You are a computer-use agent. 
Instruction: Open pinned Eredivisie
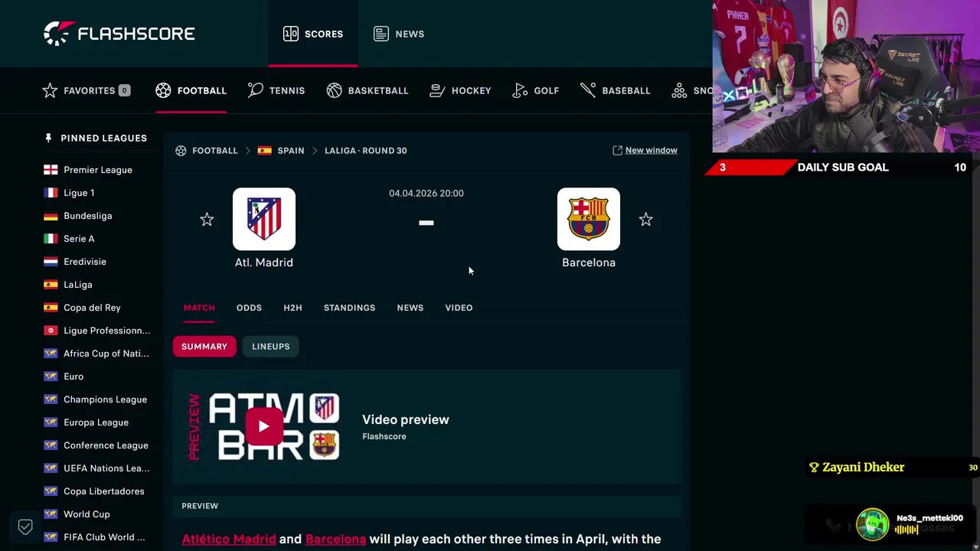[x=85, y=262]
